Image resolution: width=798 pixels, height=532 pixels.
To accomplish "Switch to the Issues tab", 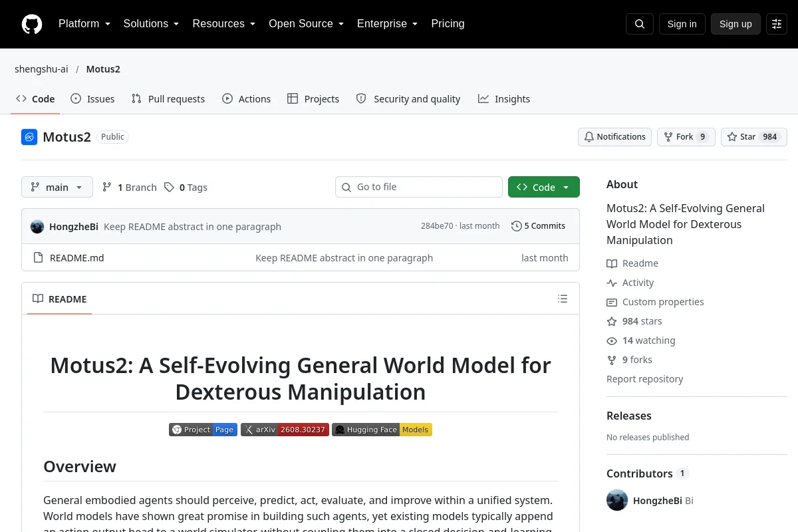I will pyautogui.click(x=92, y=98).
